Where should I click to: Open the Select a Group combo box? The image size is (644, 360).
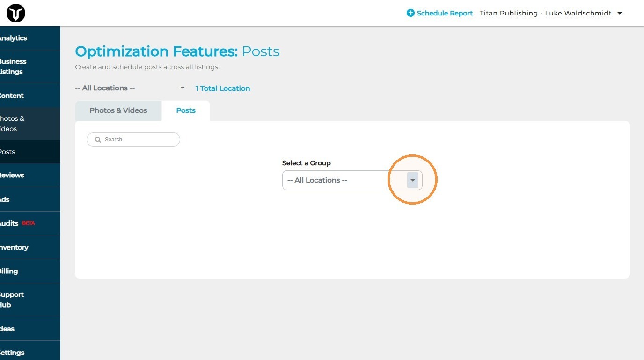pyautogui.click(x=352, y=180)
